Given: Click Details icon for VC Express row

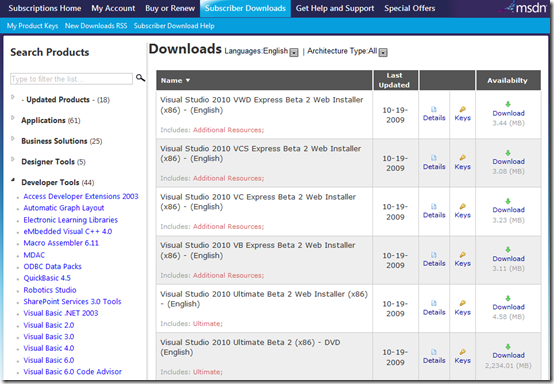Looking at the screenshot, I should tap(434, 206).
